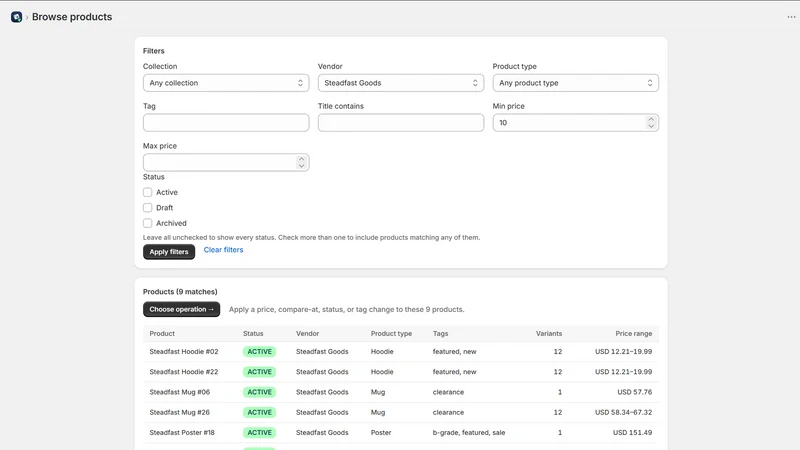800x450 pixels.
Task: Select the Steadfast Hoodie #02 product name
Action: tap(184, 352)
